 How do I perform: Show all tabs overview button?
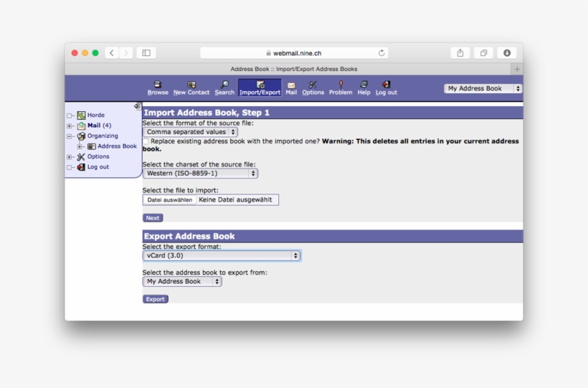(x=483, y=53)
